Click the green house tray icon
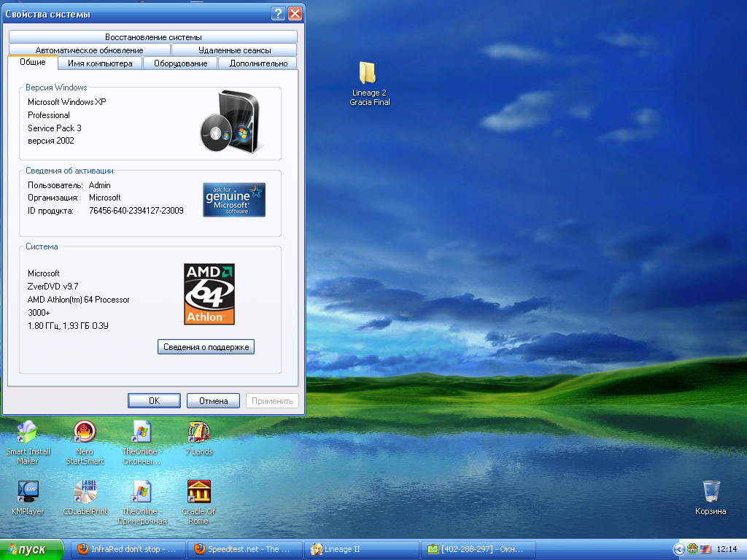 click(x=693, y=548)
